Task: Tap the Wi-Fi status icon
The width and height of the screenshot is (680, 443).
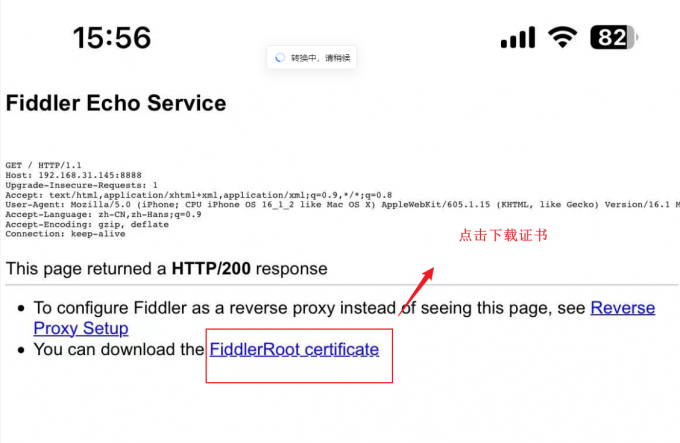Action: tap(562, 37)
